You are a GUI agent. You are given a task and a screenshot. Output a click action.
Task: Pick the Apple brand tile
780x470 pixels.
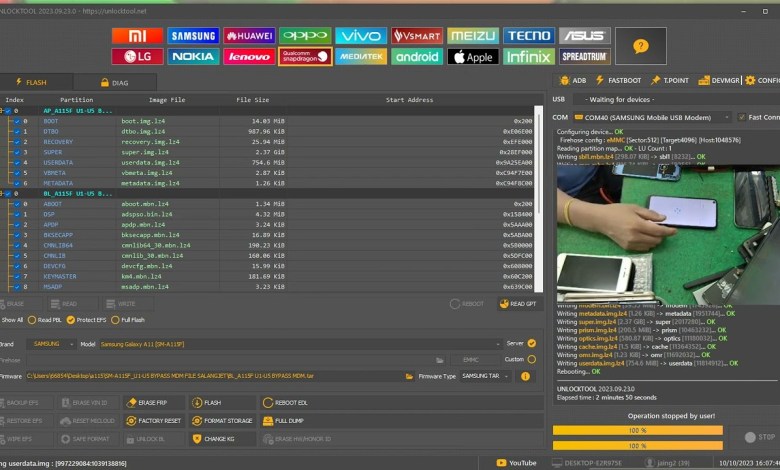click(x=472, y=57)
